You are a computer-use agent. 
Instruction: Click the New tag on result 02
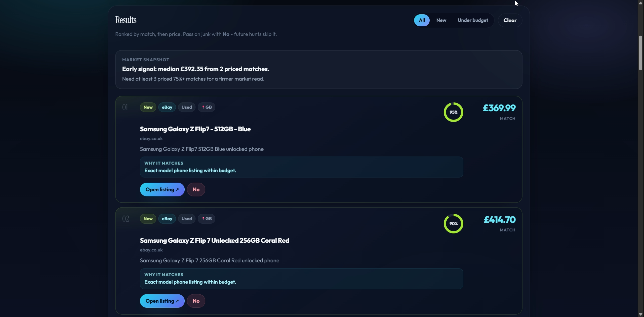(148, 219)
